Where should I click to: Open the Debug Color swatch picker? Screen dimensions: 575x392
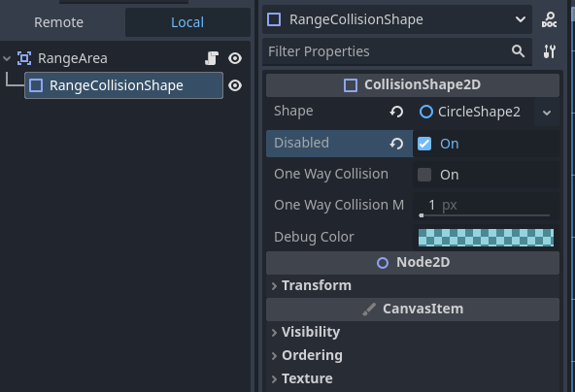(486, 238)
